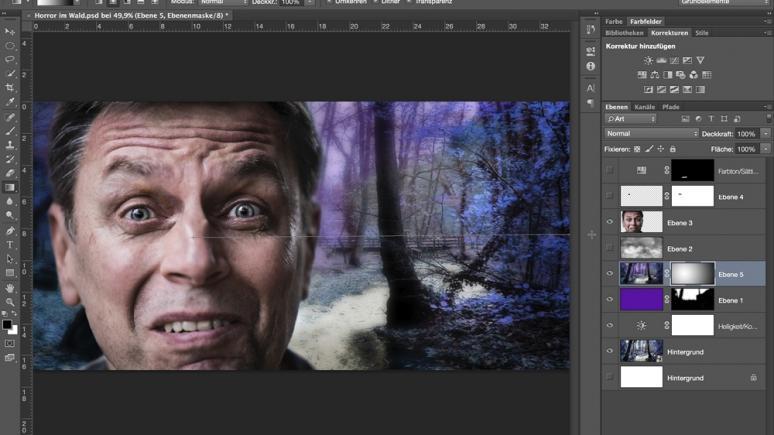Viewport: 774px width, 435px height.
Task: Click the Horror im Wald.psd document tab
Action: tap(130, 16)
